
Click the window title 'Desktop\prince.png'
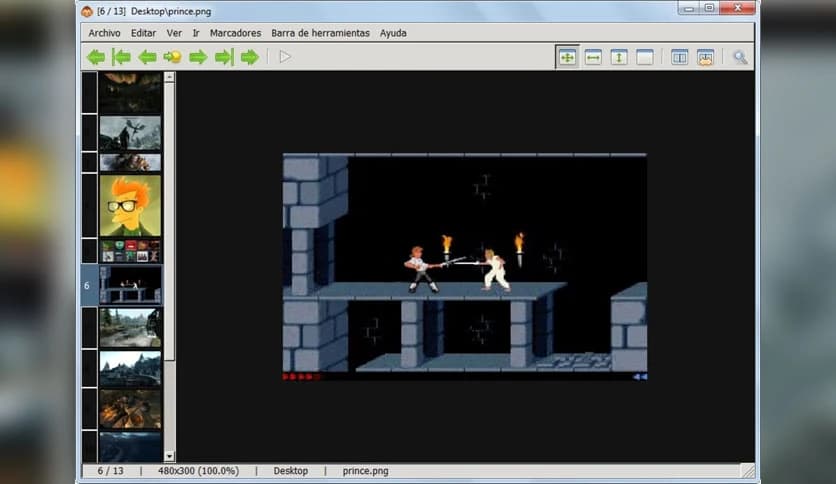click(x=171, y=11)
